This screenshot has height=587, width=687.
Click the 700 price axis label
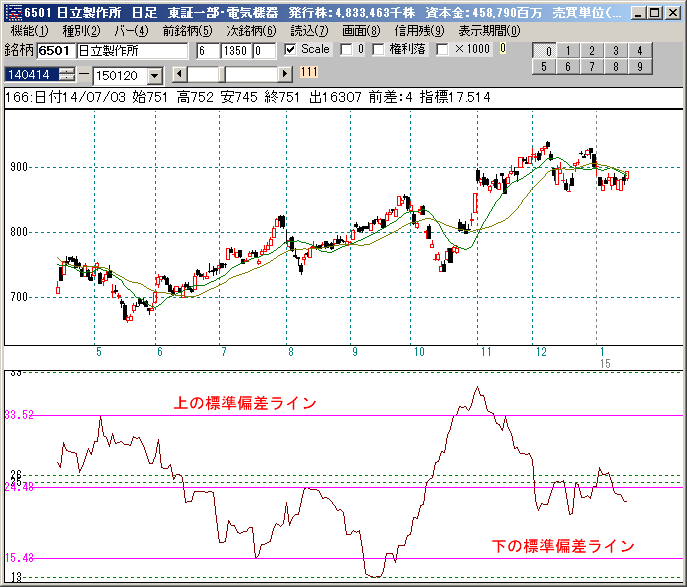click(19, 297)
